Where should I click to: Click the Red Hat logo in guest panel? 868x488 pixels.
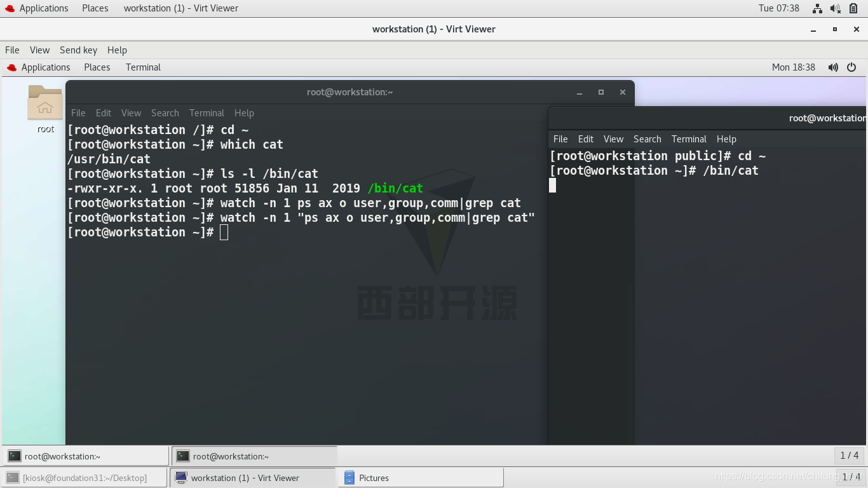click(x=10, y=67)
